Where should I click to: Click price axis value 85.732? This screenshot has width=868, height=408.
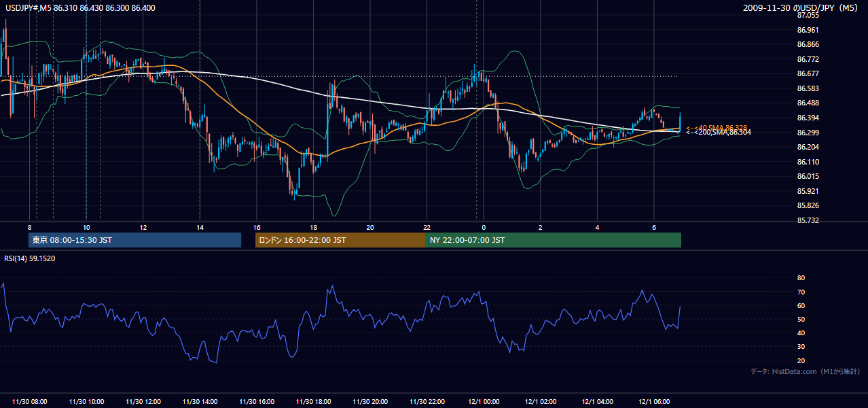coord(808,220)
